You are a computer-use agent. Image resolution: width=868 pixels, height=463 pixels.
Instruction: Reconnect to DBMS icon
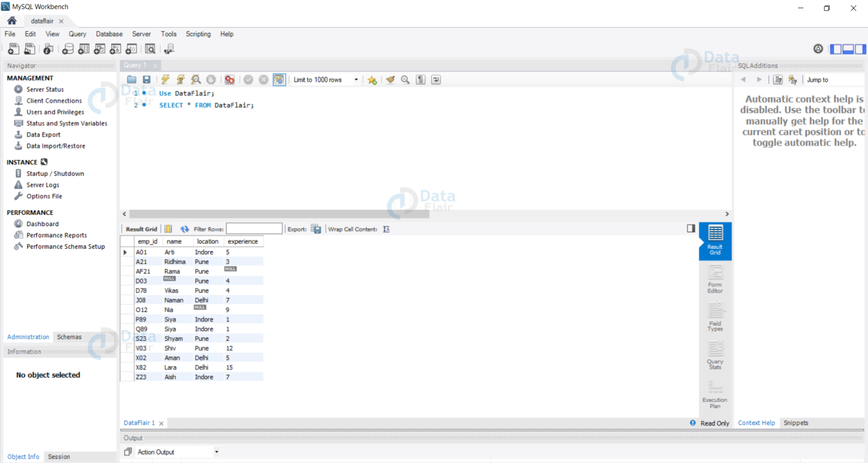click(x=169, y=49)
